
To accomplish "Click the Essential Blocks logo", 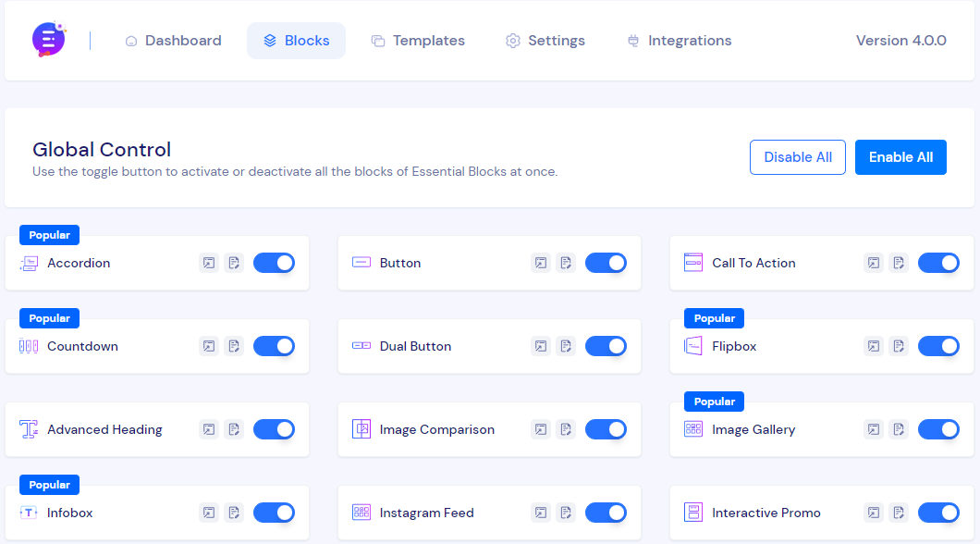I will pyautogui.click(x=47, y=40).
